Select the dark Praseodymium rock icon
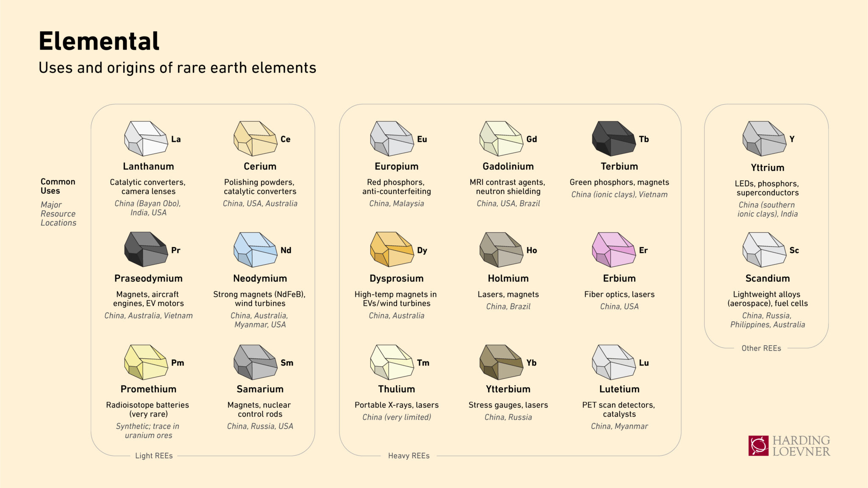The width and height of the screenshot is (868, 488). point(146,249)
